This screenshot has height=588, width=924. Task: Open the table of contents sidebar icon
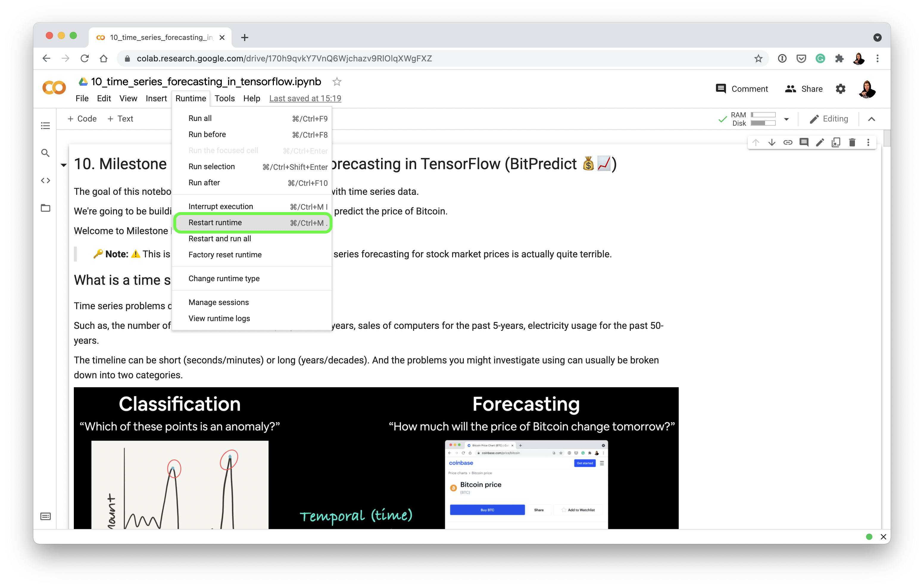(45, 126)
